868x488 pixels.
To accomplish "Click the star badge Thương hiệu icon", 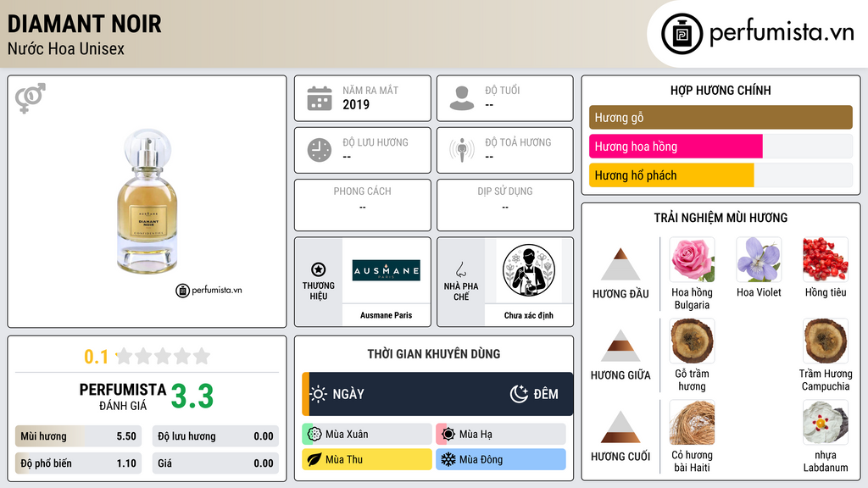I will coord(319,269).
